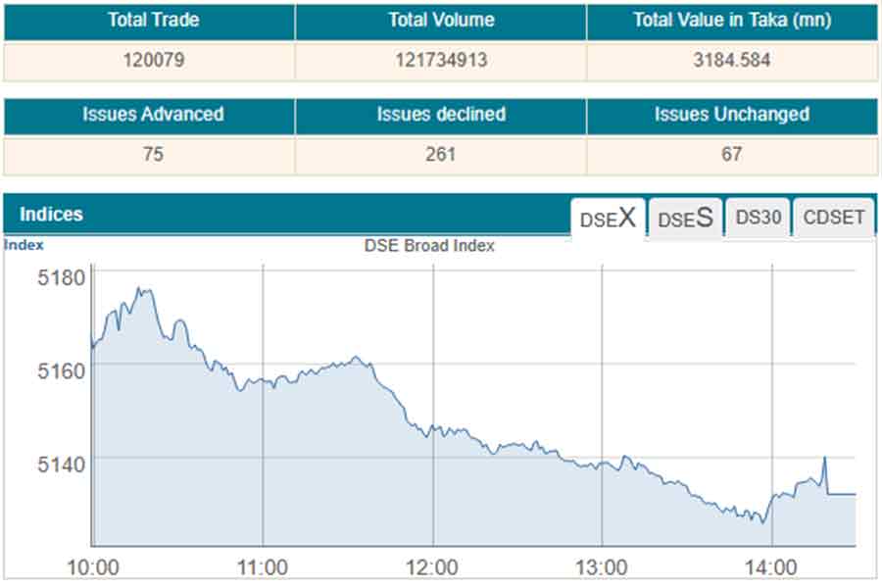
Task: Click the 261 issues declined count
Action: click(441, 154)
